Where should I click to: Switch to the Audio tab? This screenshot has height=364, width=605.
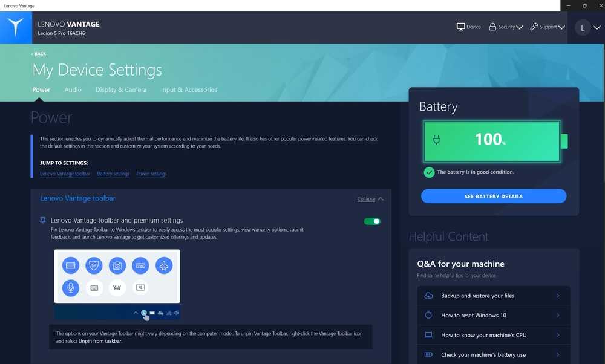(73, 90)
